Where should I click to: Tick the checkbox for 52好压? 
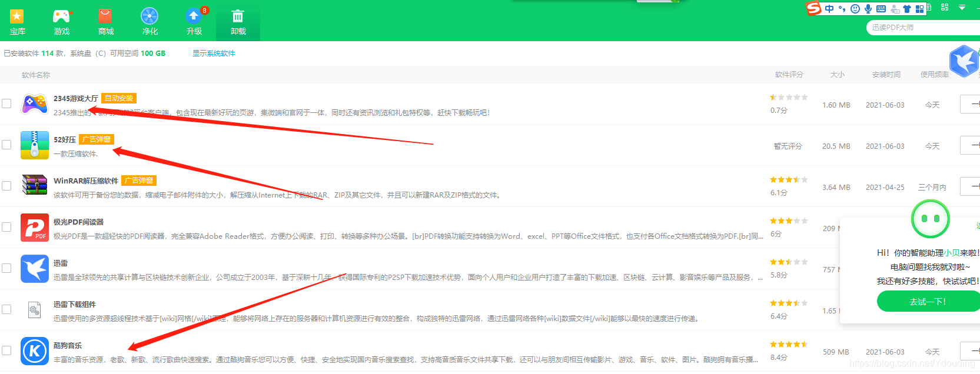[x=6, y=145]
